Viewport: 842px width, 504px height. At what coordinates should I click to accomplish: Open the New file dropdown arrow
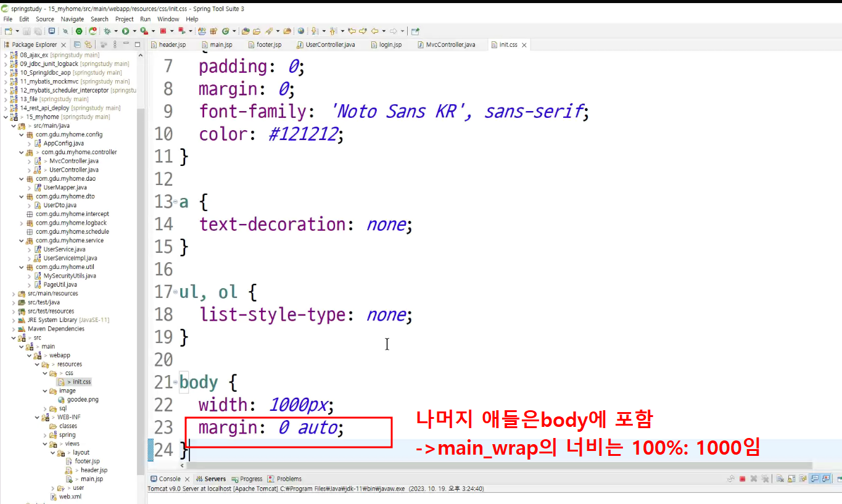click(17, 31)
